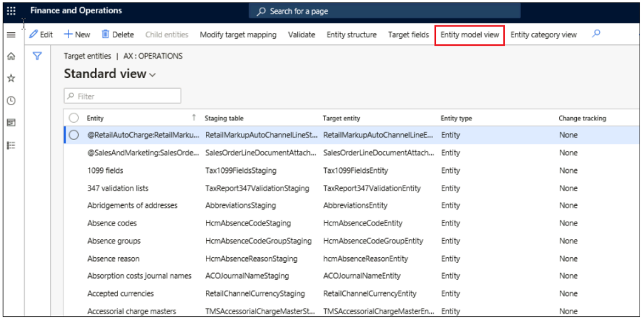
Task: Open Workspaces icon in sidebar
Action: [11, 123]
